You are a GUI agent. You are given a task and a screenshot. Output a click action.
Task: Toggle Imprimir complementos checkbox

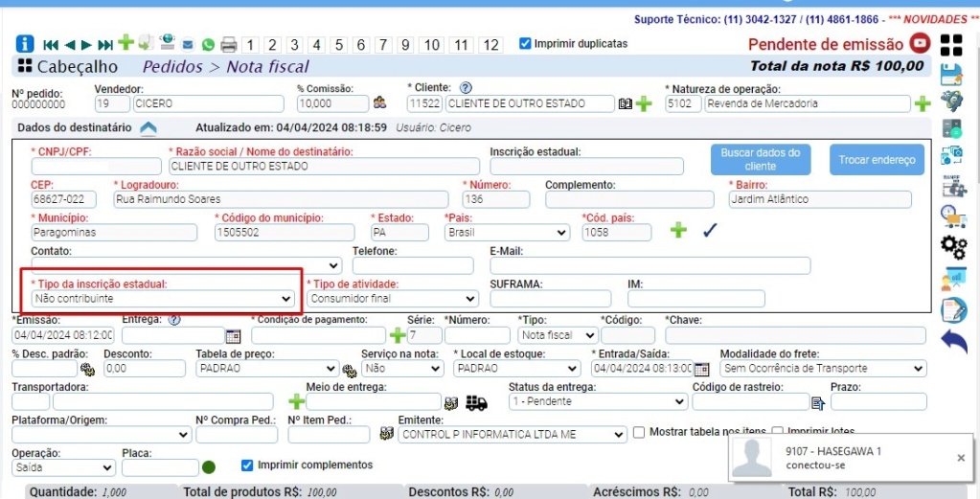(247, 465)
